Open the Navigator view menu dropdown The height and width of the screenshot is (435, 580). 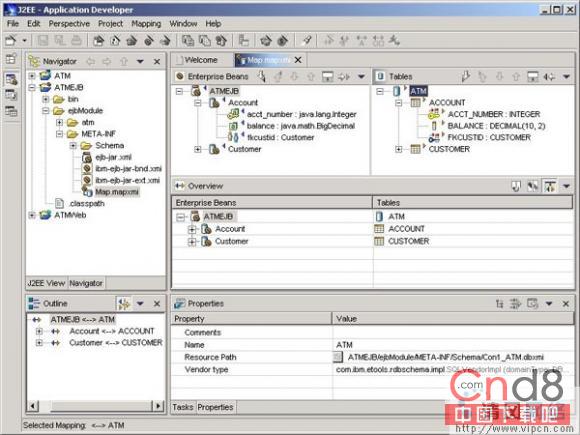point(140,61)
